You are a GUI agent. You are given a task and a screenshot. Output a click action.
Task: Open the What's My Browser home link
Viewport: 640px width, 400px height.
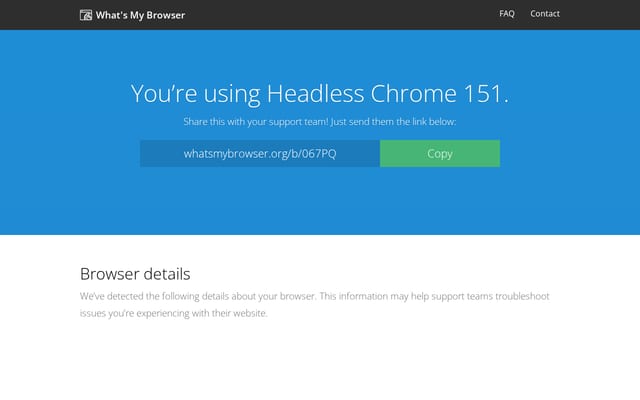[x=132, y=15]
